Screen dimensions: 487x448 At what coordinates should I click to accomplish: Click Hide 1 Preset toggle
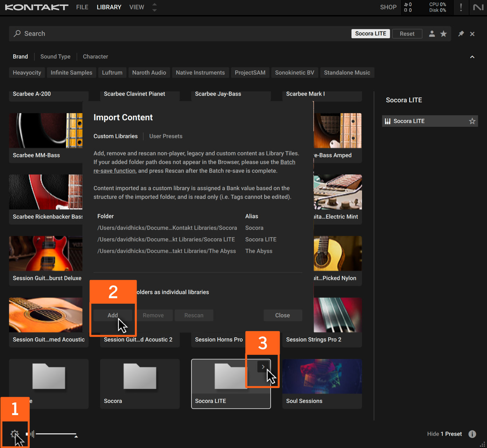point(444,434)
